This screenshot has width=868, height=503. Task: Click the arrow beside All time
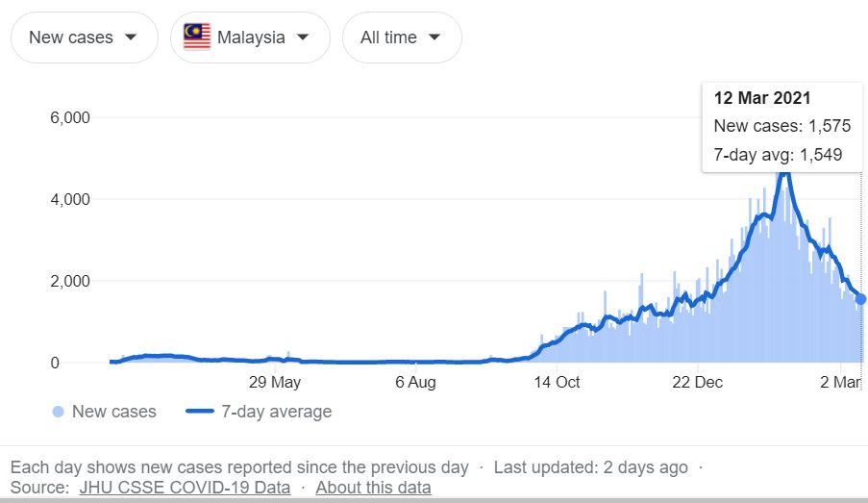tap(434, 38)
